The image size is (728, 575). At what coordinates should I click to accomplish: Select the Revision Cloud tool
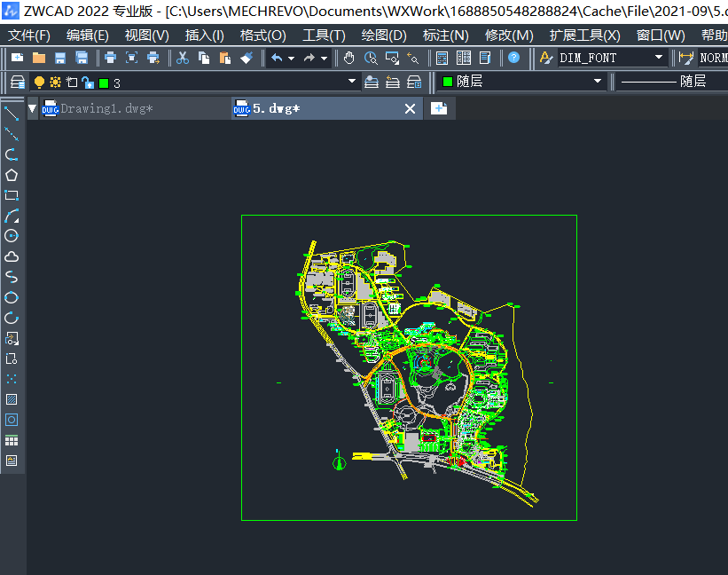12,256
